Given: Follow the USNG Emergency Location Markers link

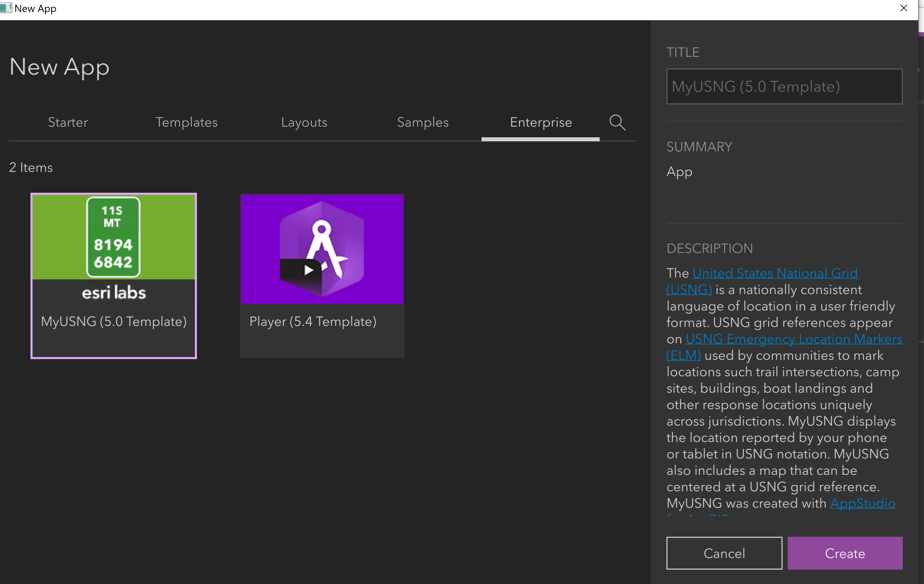Looking at the screenshot, I should (x=794, y=339).
